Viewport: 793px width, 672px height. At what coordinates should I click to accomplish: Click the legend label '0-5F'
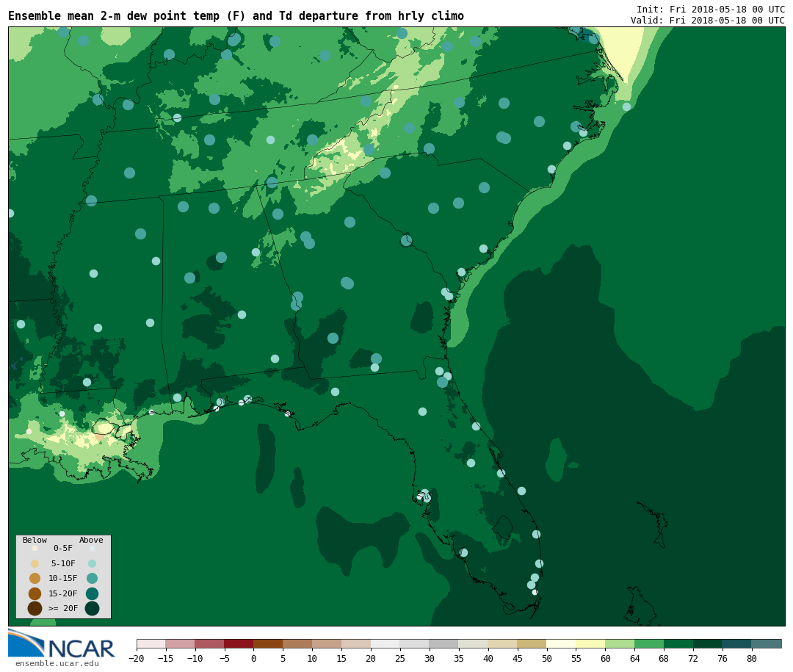pyautogui.click(x=63, y=548)
